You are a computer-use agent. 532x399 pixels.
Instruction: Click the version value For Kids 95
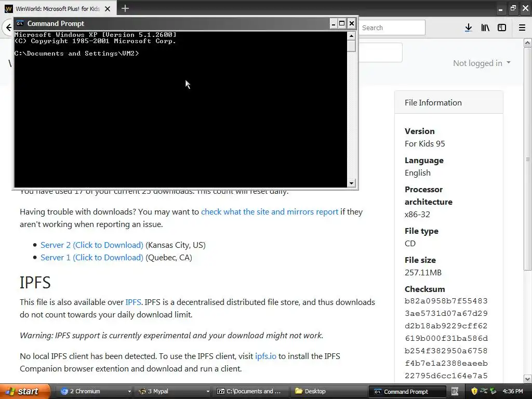pos(425,143)
